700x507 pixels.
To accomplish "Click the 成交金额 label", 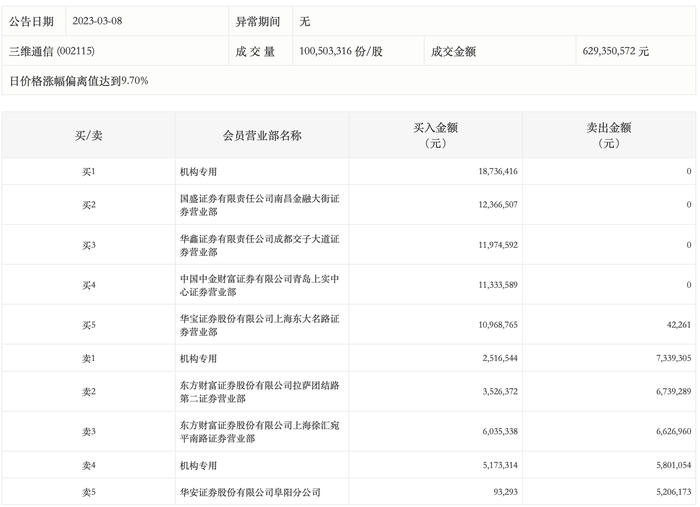I will pos(453,51).
